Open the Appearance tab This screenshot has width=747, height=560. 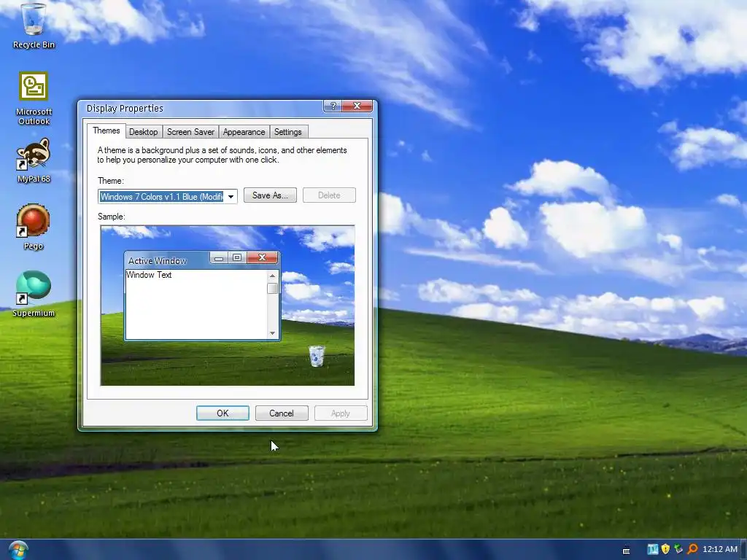(x=244, y=132)
